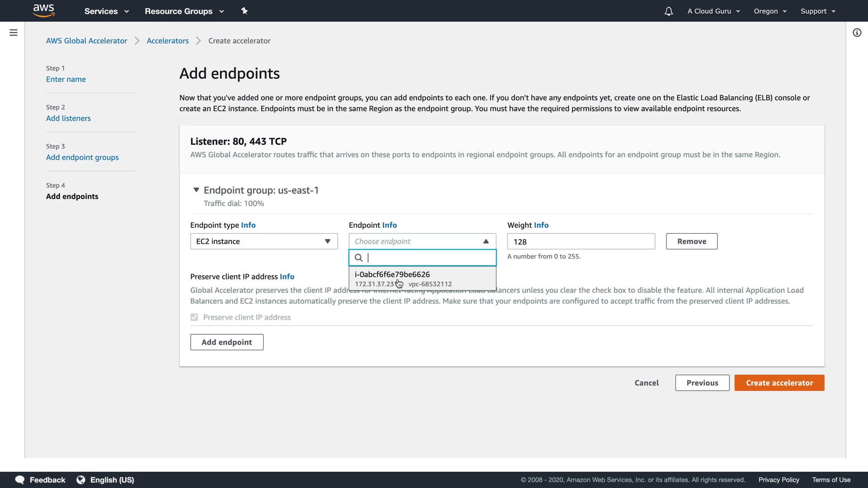
Task: Click the pin shortcuts icon
Action: click(244, 11)
